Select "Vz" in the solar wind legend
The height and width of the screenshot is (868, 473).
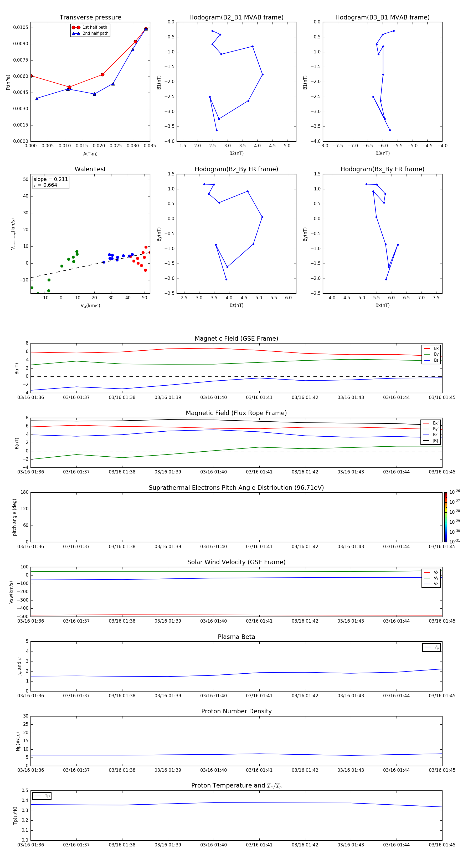click(431, 584)
